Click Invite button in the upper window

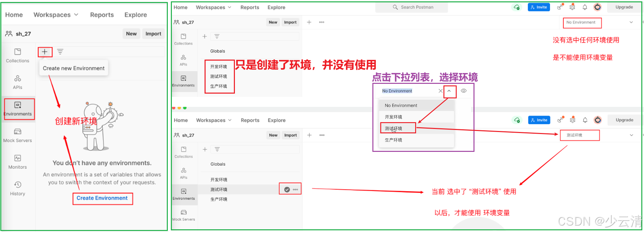coord(539,7)
